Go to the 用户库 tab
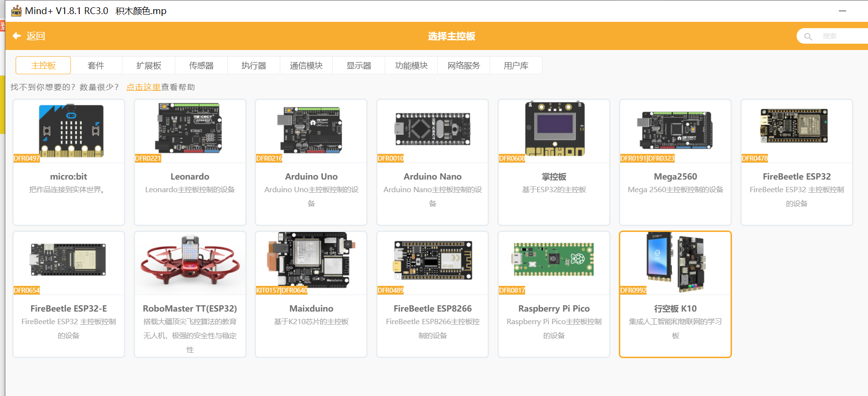Viewport: 868px width, 396px height. coord(516,66)
